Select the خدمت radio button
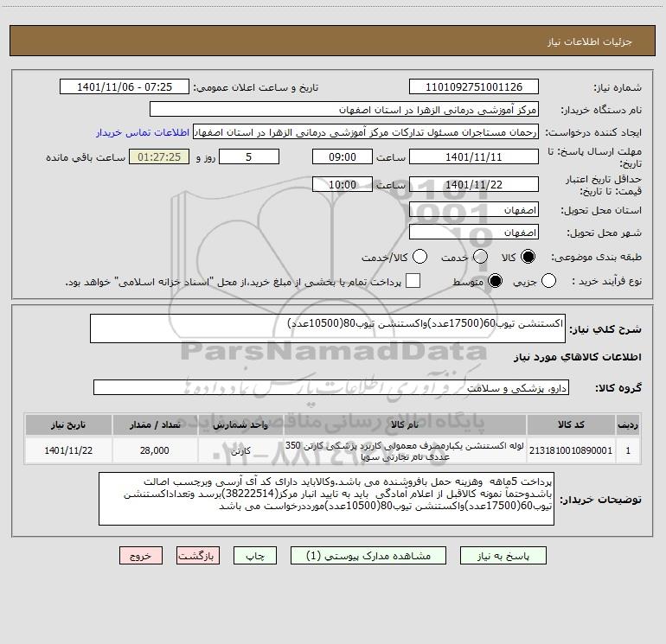 (480, 257)
